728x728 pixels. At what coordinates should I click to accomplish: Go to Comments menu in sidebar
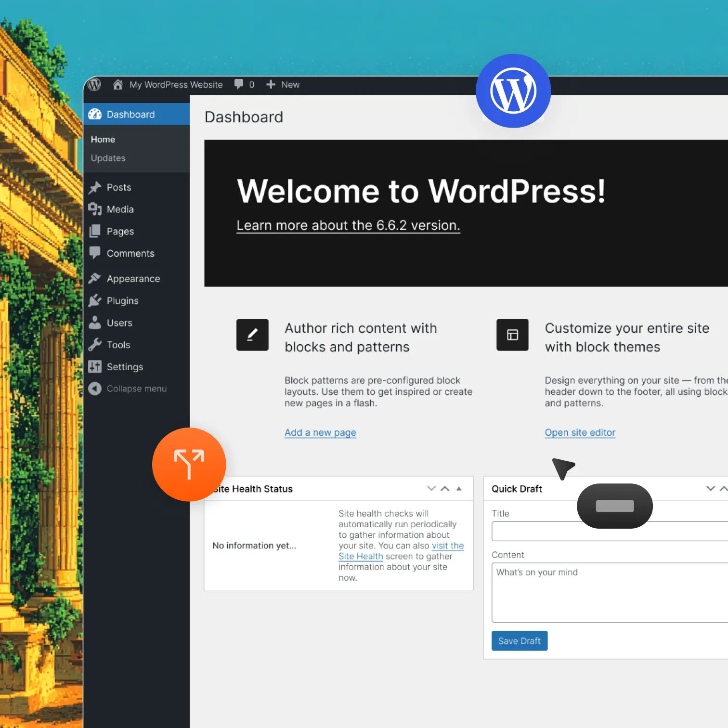[x=130, y=253]
